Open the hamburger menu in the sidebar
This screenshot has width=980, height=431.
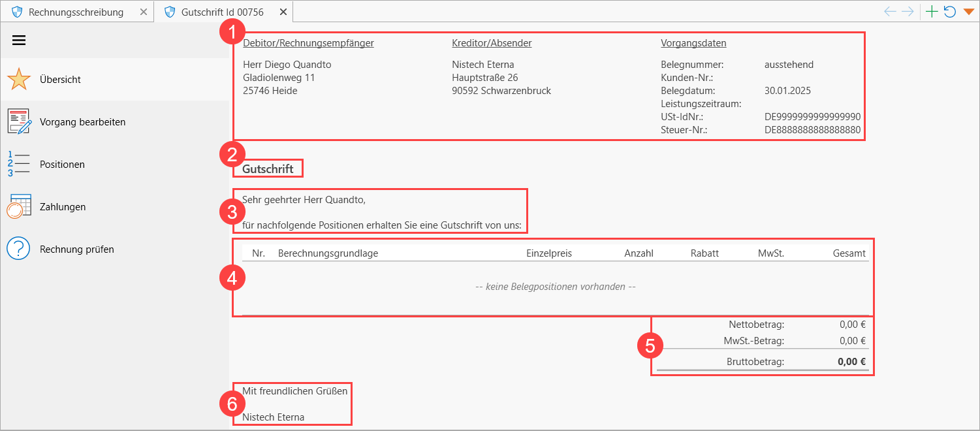point(19,40)
